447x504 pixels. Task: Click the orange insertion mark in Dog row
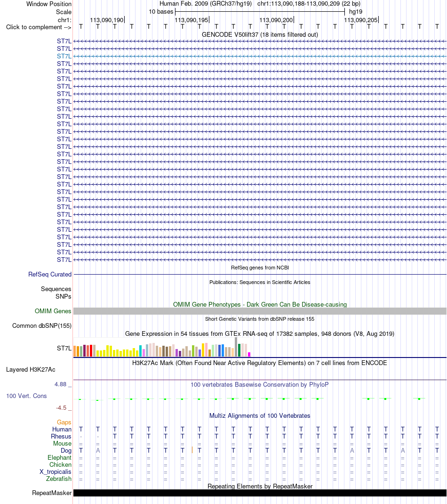[192, 450]
